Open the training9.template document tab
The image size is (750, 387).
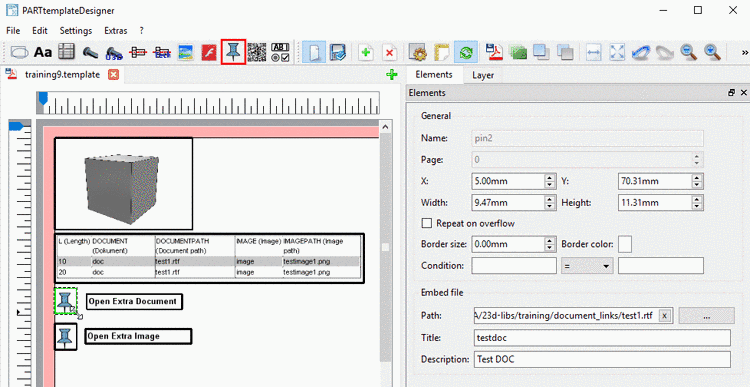(63, 75)
